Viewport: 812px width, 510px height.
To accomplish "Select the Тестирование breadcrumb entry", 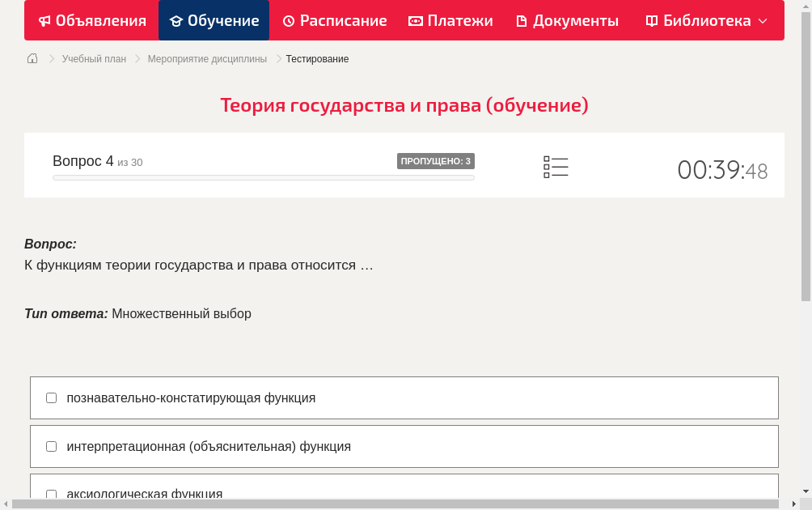I will tap(315, 58).
